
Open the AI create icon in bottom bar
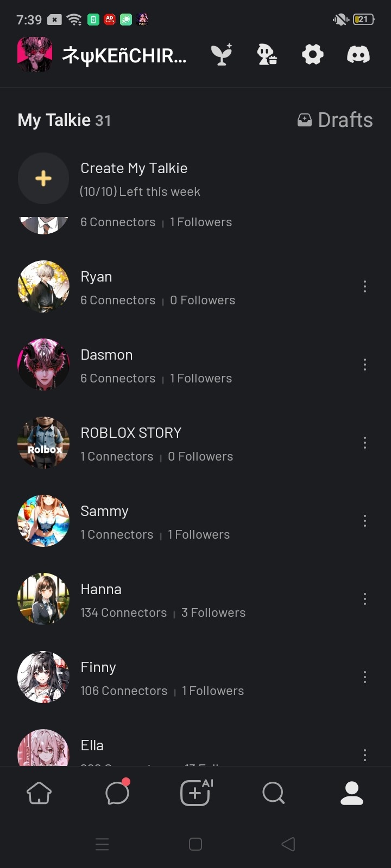196,793
